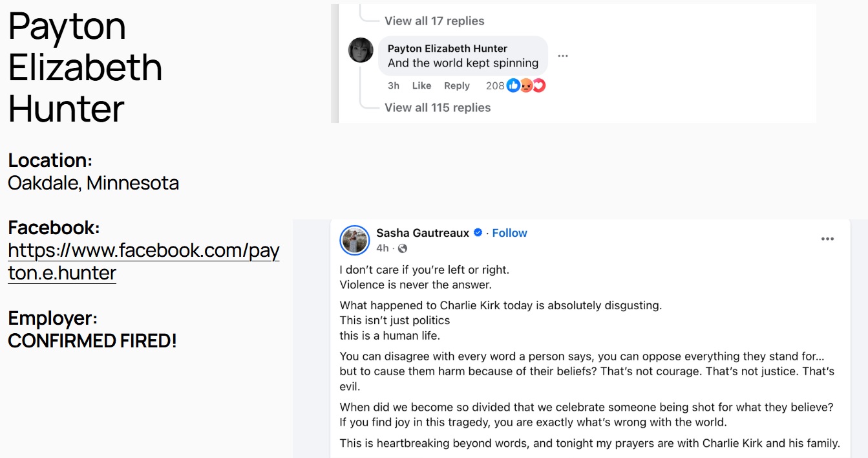Open Payton Elizabeth Hunter's name in comment
Screen dimensions: 868x458
tap(447, 49)
